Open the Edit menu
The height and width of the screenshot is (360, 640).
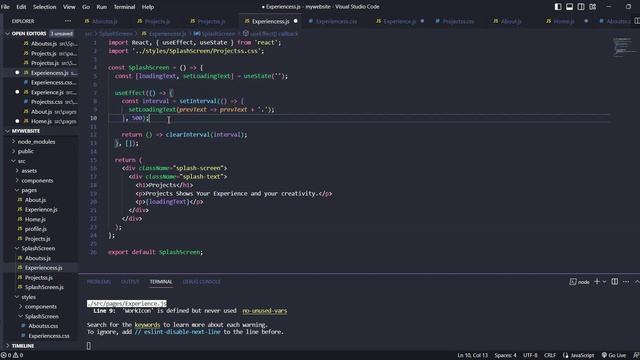[21, 7]
